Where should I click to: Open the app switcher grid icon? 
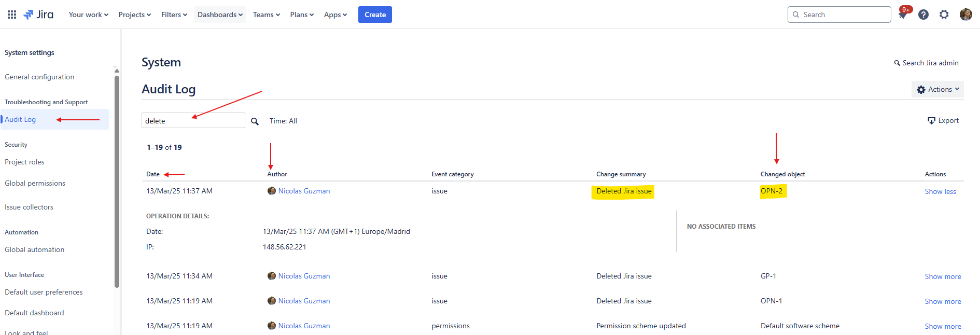tap(12, 15)
